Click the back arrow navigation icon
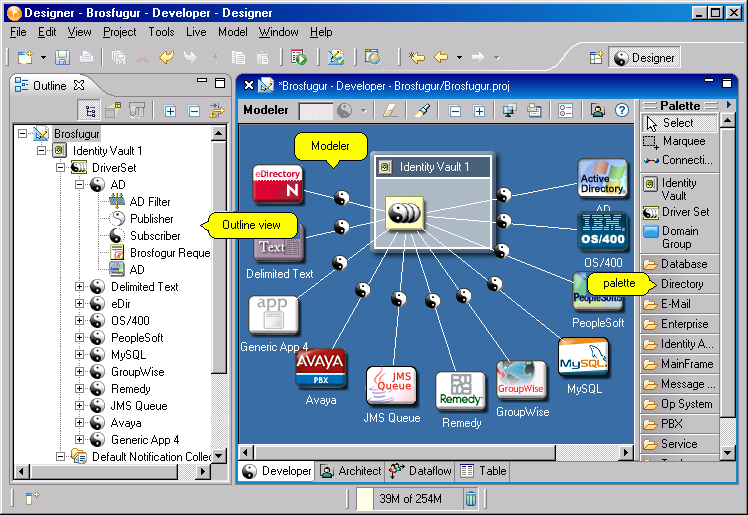The height and width of the screenshot is (515, 748). pyautogui.click(x=441, y=57)
